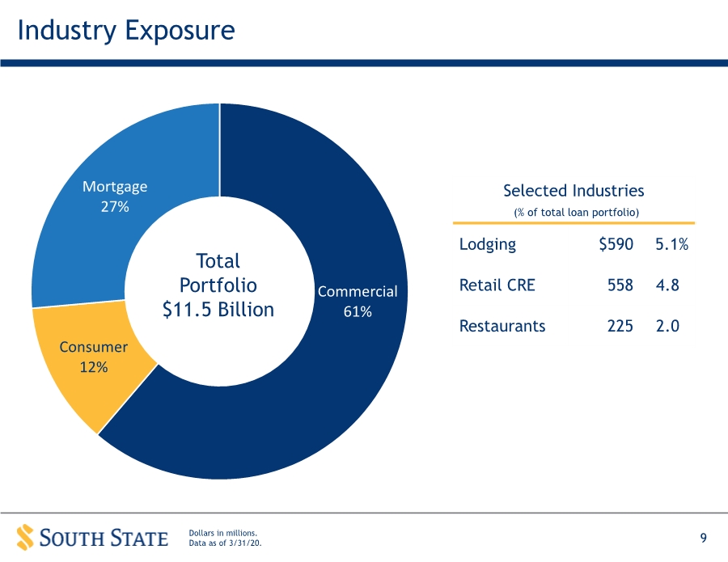Screen dimensions: 728x562
Task: Select the Commercial 61% chart segment
Action: [x=358, y=301]
